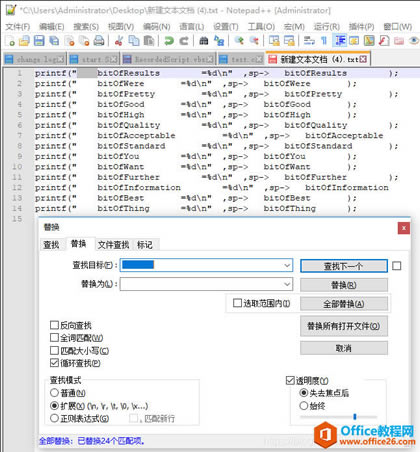This screenshot has height=452, width=420.
Task: Toggle synchronized vertical scrolling icon
Action: (x=274, y=41)
